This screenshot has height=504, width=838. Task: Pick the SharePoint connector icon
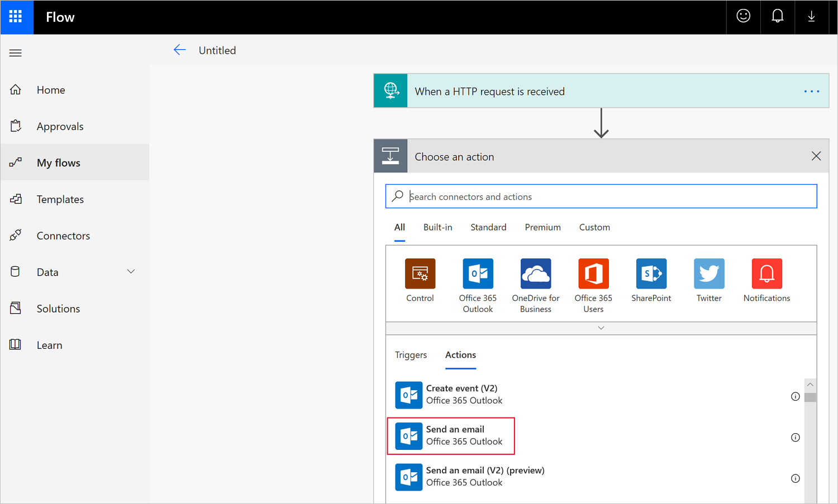651,273
